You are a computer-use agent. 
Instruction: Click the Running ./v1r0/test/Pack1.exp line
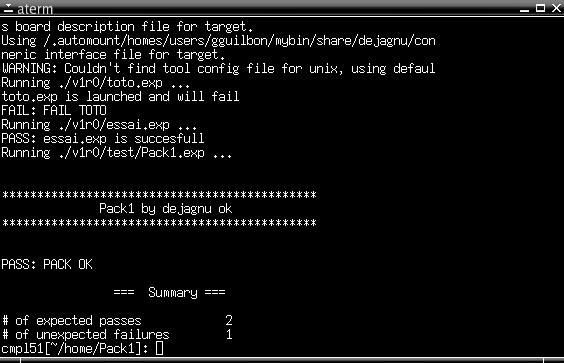click(117, 153)
